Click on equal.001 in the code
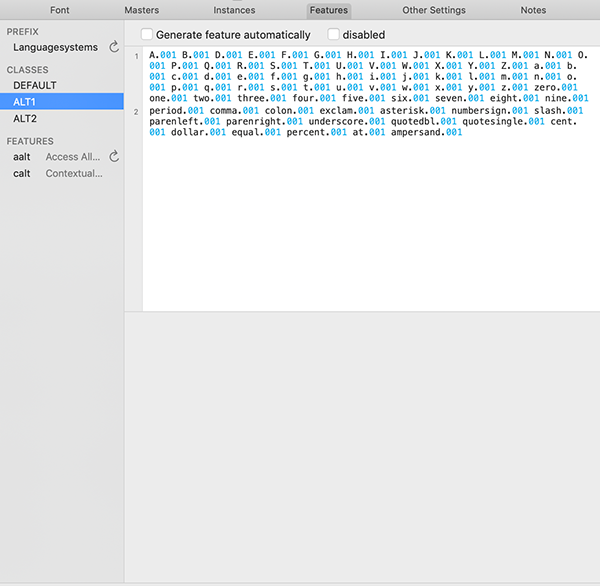 (x=256, y=132)
